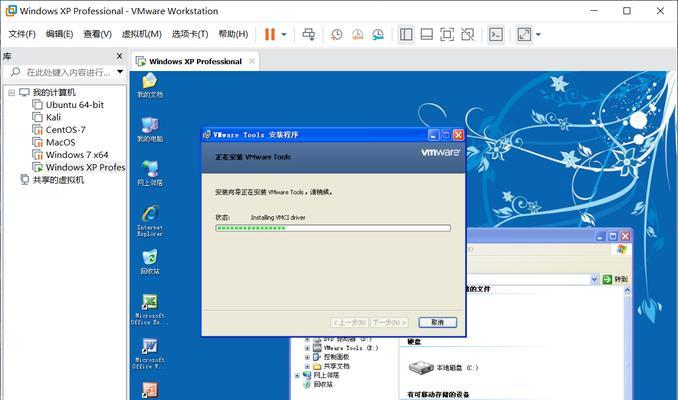
Task: Switch to the Windows XP Professional tab
Action: coord(195,61)
